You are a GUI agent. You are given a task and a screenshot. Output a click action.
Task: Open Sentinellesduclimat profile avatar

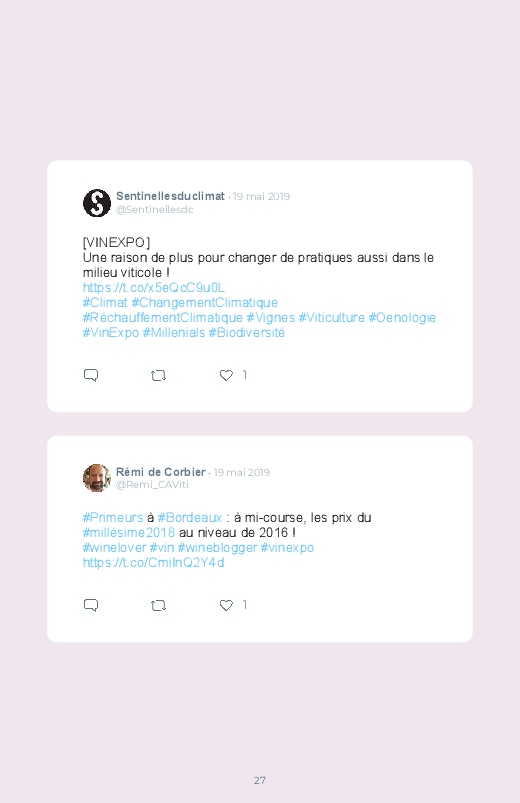coord(97,203)
